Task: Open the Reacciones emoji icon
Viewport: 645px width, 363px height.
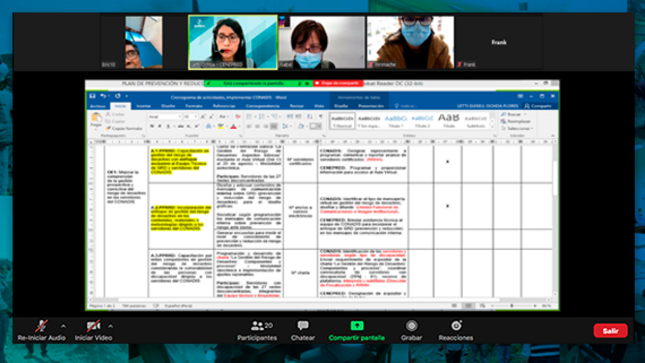Action: click(x=456, y=326)
